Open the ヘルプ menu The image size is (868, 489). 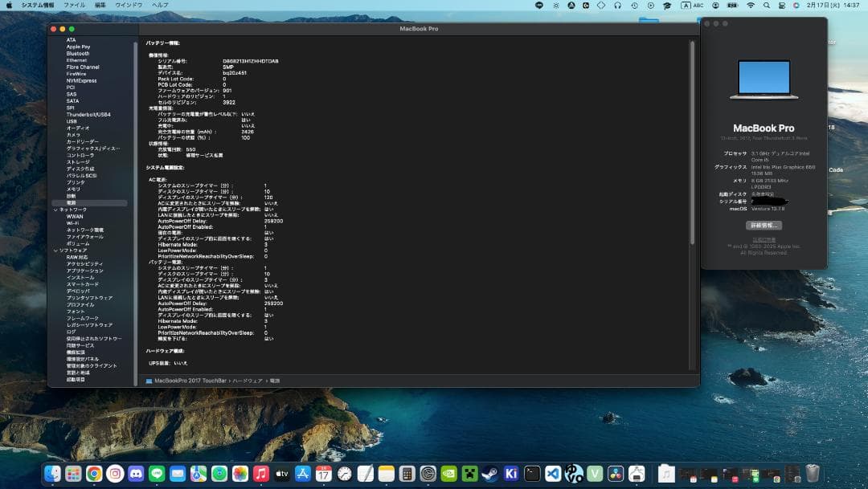coord(158,5)
